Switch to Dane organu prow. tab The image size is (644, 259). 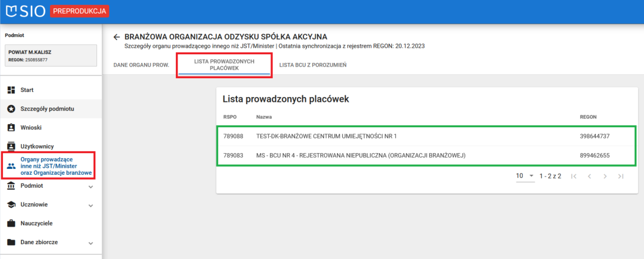click(141, 65)
